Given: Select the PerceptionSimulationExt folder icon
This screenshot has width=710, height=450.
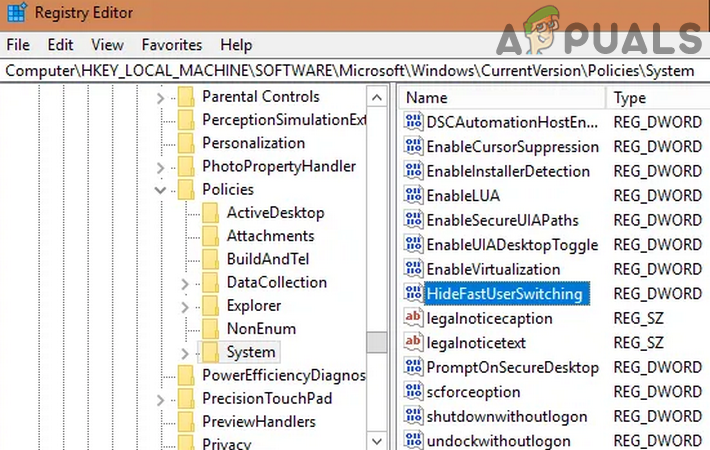Looking at the screenshot, I should coord(186,120).
